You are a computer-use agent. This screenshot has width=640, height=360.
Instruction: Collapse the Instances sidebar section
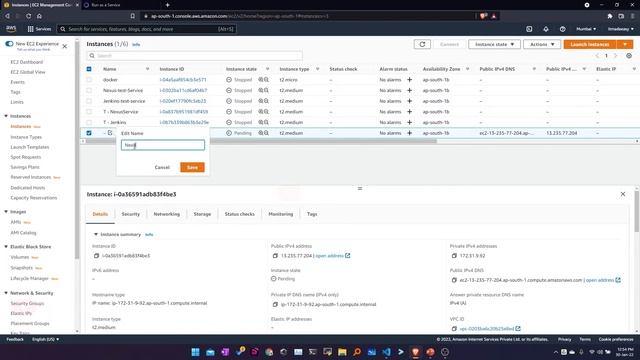tap(6, 116)
